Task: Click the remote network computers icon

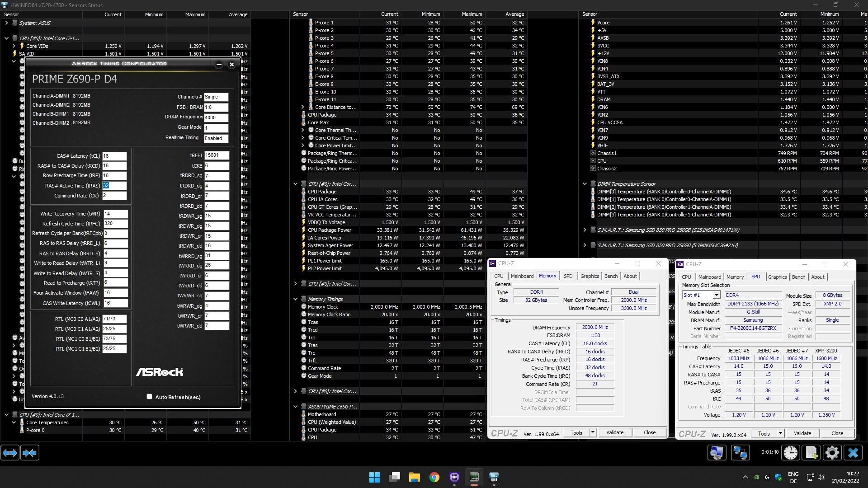Action: pyautogui.click(x=740, y=452)
